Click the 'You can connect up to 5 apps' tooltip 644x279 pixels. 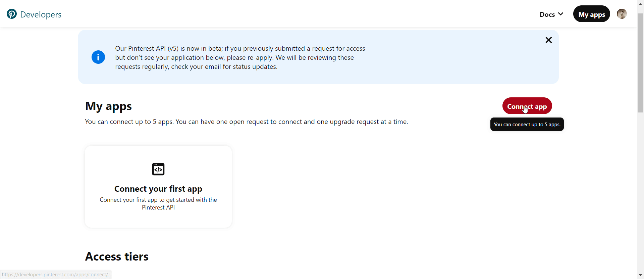point(527,125)
